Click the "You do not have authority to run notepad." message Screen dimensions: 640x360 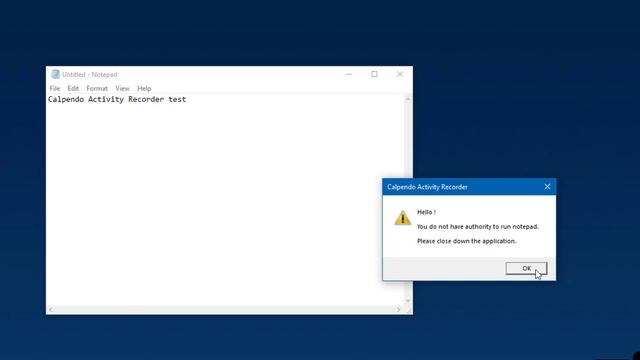[x=478, y=227]
